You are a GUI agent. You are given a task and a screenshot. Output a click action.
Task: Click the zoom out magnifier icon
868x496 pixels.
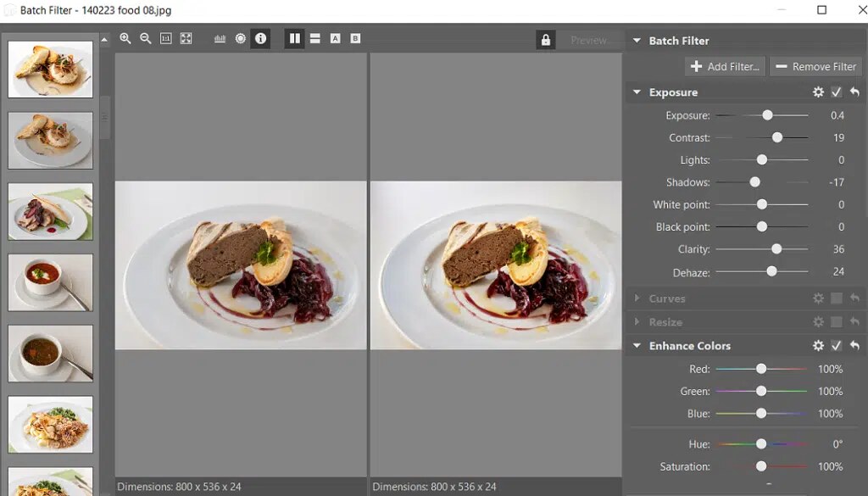point(146,38)
